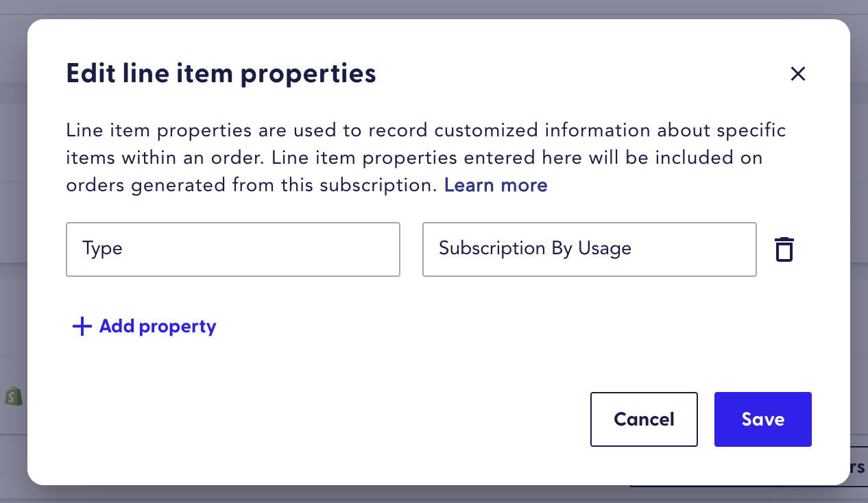The image size is (868, 503).
Task: Focus the Subscription By Usage value field
Action: coord(589,249)
